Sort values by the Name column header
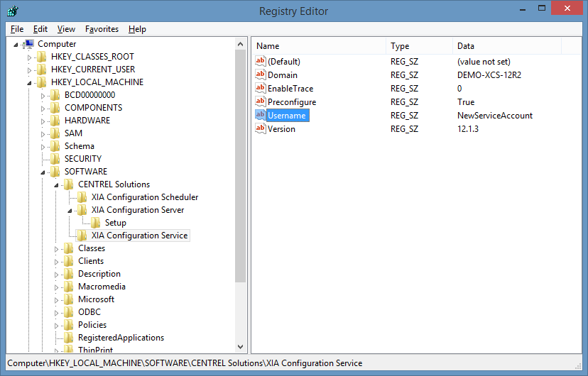Screen dimensions: 588x376 coord(319,45)
